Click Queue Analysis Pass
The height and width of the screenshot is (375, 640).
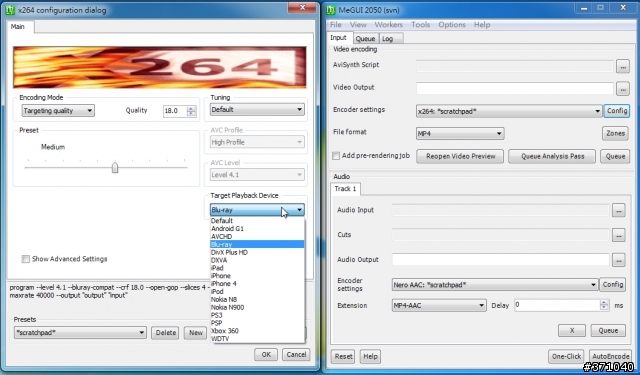click(x=552, y=156)
